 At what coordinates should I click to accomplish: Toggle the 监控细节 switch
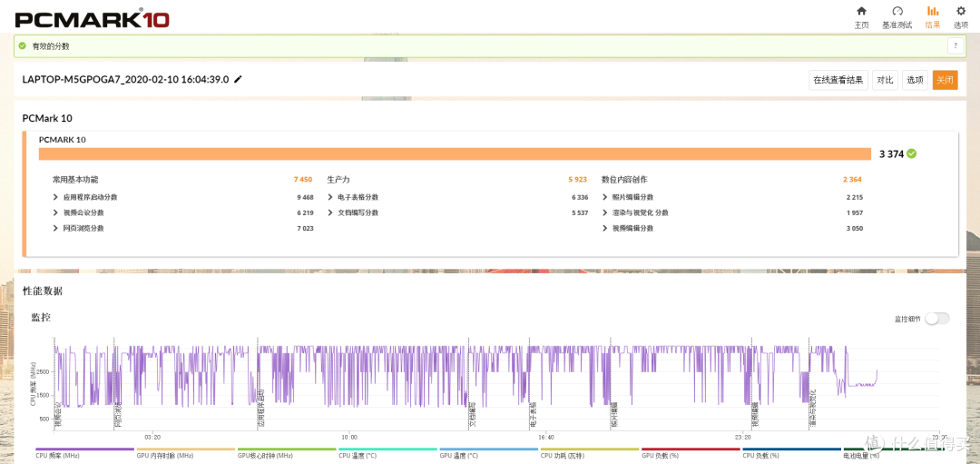tap(936, 319)
